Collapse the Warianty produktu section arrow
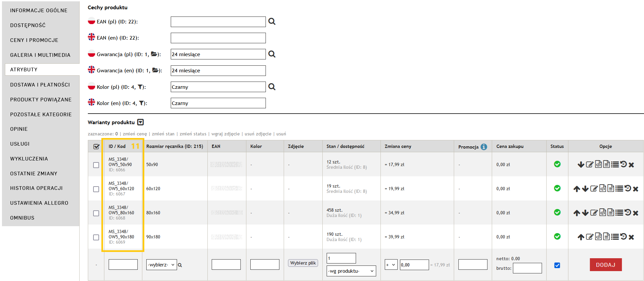Viewport: 644px width, 281px height. [141, 122]
